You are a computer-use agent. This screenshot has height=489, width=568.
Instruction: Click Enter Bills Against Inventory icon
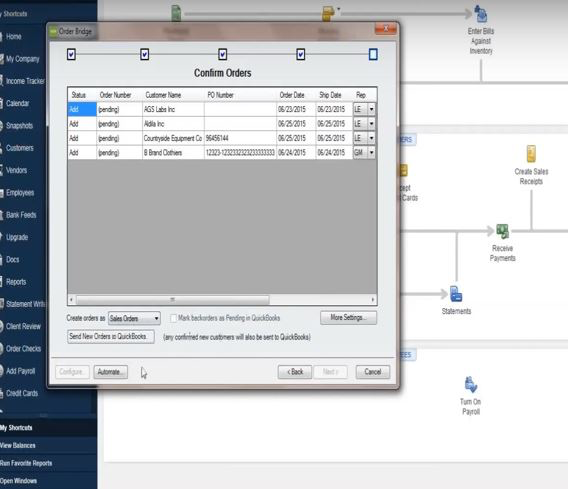481,14
